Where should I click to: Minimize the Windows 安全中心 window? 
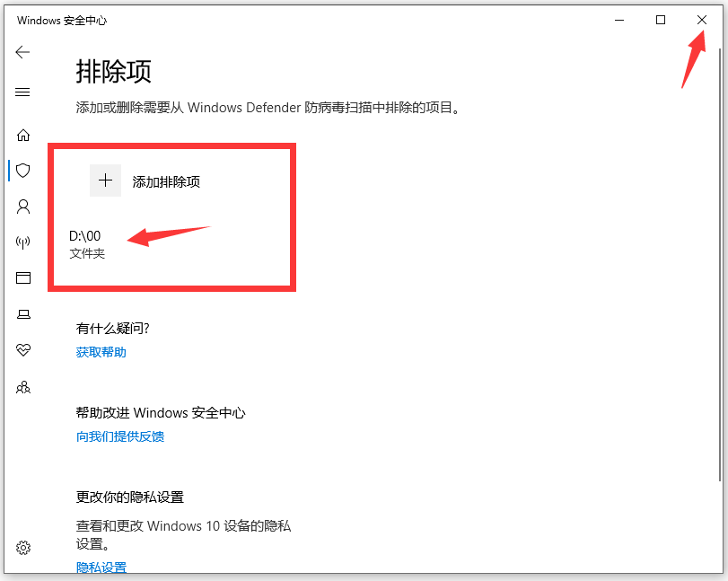[619, 20]
